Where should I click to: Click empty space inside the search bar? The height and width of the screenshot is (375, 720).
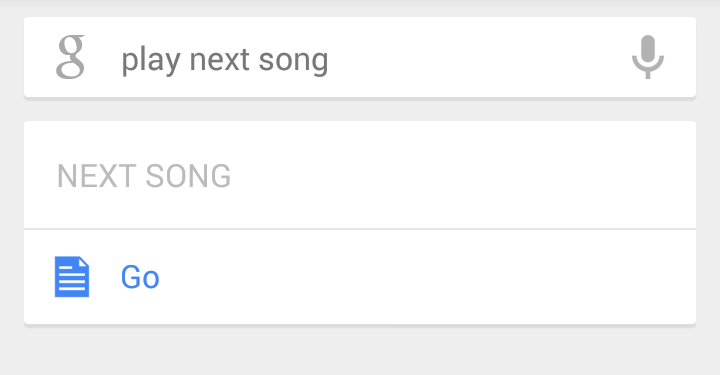coord(478,57)
